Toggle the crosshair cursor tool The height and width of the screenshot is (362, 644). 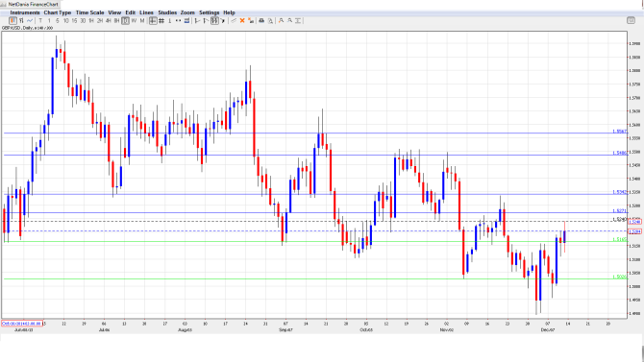click(x=153, y=20)
